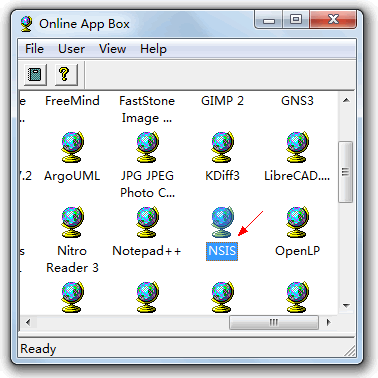Open the User menu
Viewport: 378px width, 378px height.
(x=71, y=49)
